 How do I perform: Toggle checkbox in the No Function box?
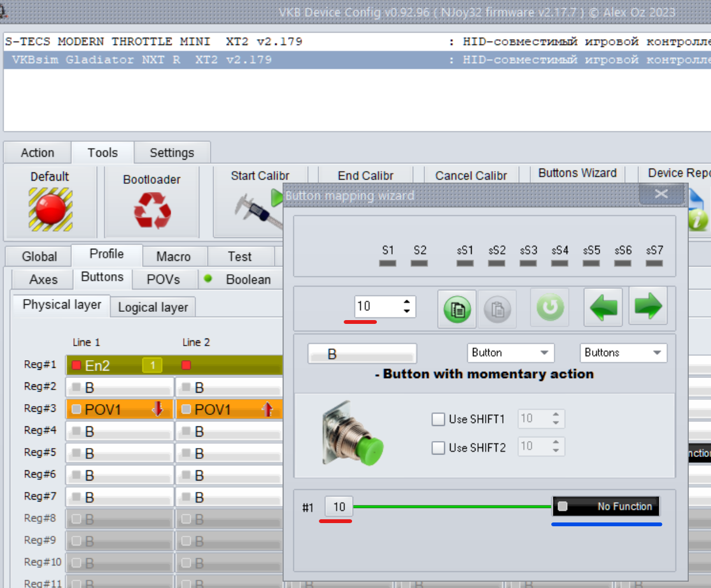click(562, 506)
